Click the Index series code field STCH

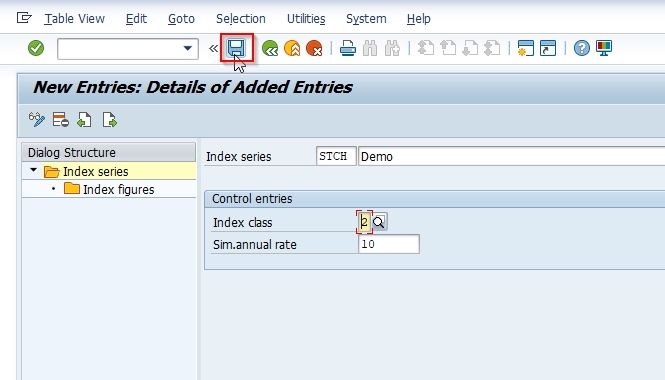pyautogui.click(x=336, y=156)
